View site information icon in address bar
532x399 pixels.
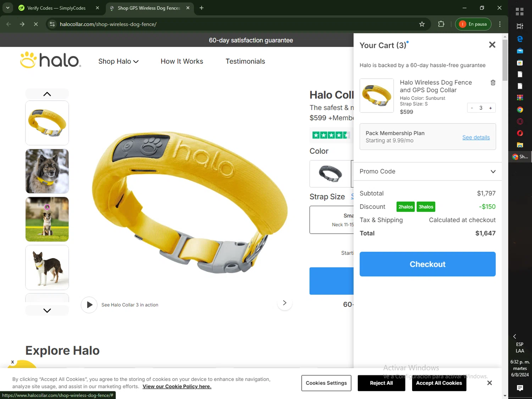(52, 24)
